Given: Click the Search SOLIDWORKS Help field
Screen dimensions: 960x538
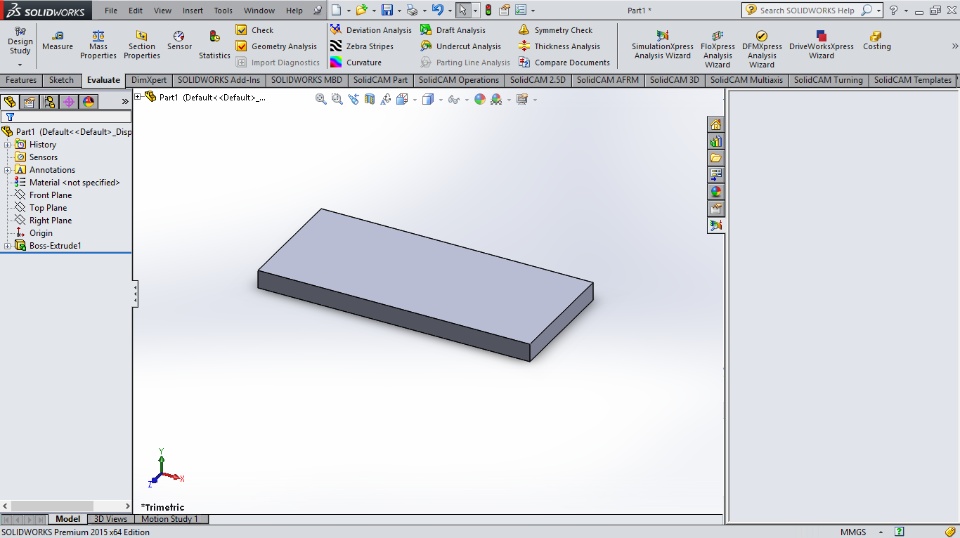Looking at the screenshot, I should pos(807,10).
